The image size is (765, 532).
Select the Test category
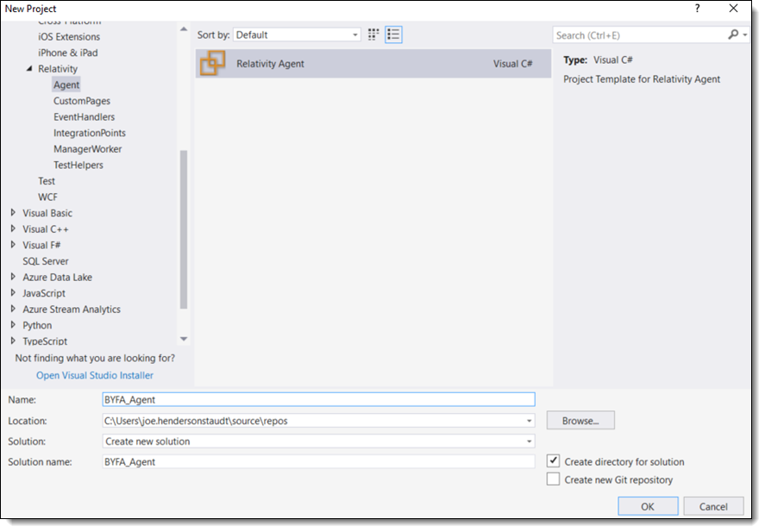click(x=47, y=181)
